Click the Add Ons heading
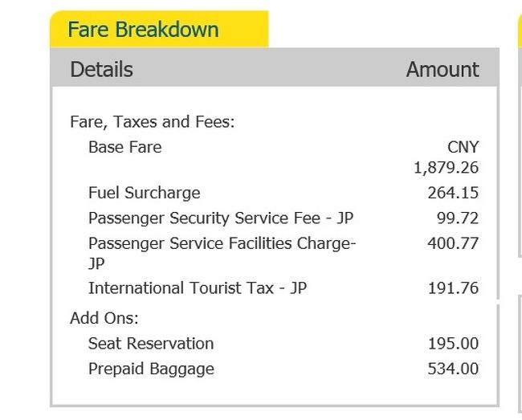 tap(104, 318)
